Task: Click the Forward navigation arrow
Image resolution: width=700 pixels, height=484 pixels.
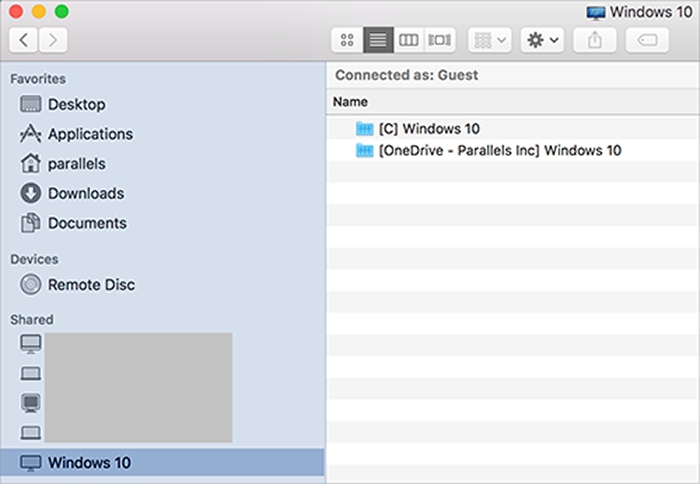Action: coord(53,40)
